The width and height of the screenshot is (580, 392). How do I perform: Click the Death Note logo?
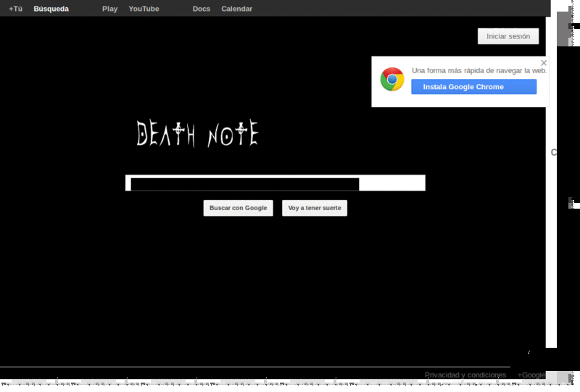(x=197, y=133)
